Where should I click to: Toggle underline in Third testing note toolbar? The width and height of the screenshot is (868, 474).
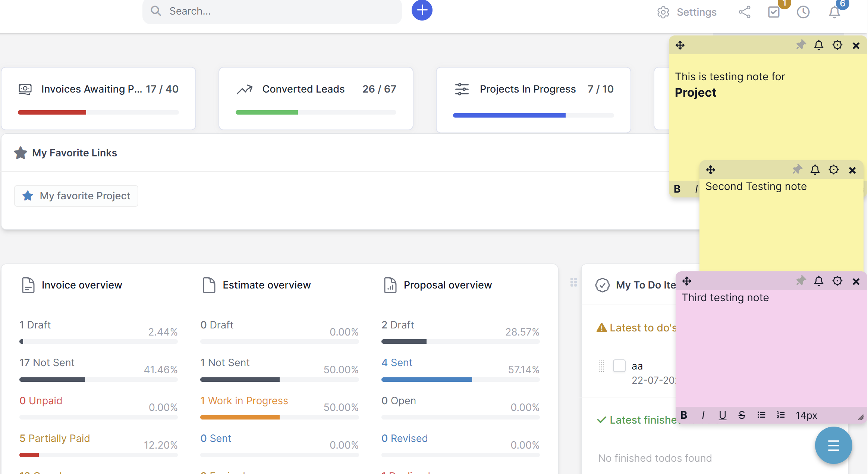(723, 415)
